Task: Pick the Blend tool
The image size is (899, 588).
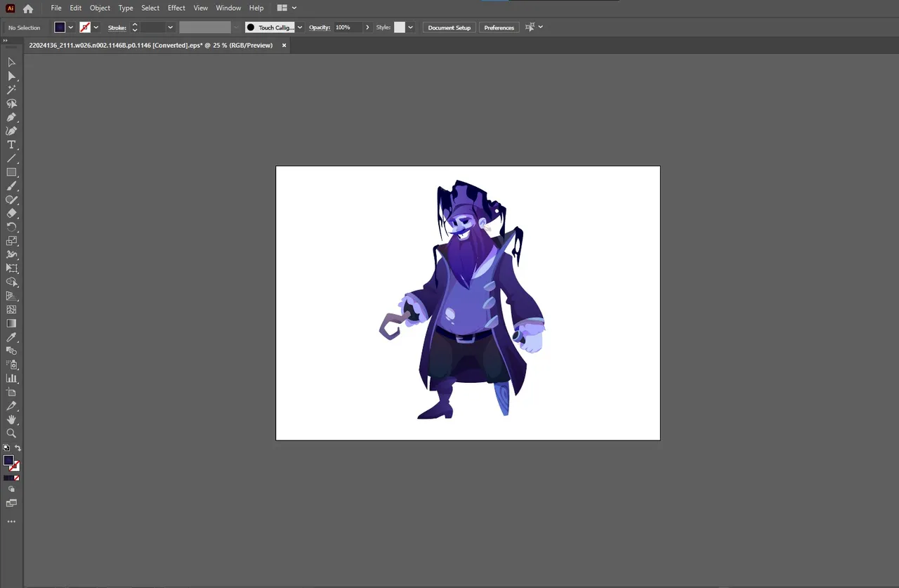Action: coord(11,351)
